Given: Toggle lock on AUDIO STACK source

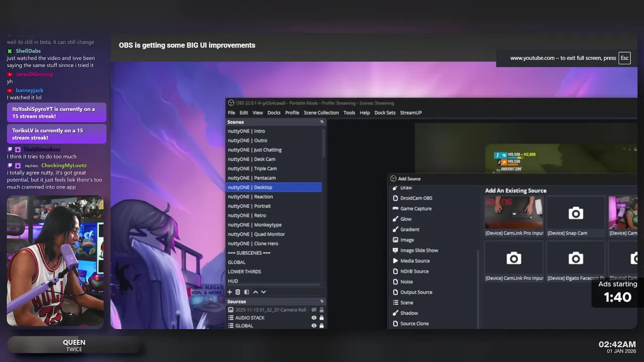Looking at the screenshot, I should [321, 318].
